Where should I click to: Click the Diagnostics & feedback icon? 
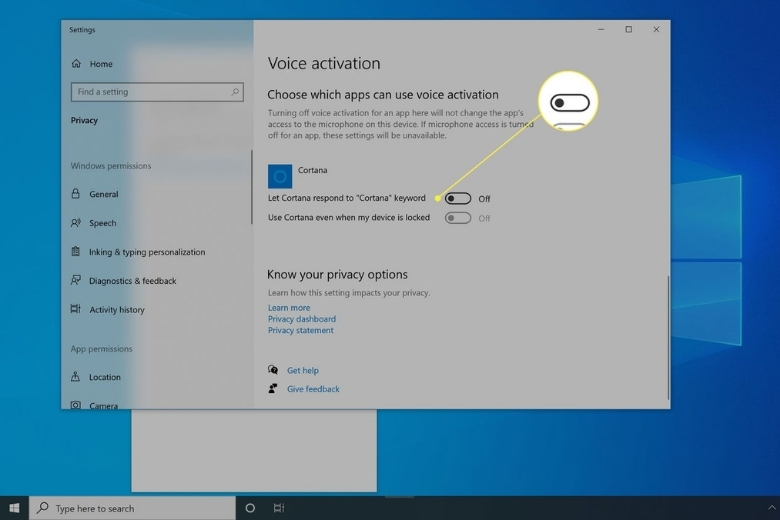(x=76, y=280)
